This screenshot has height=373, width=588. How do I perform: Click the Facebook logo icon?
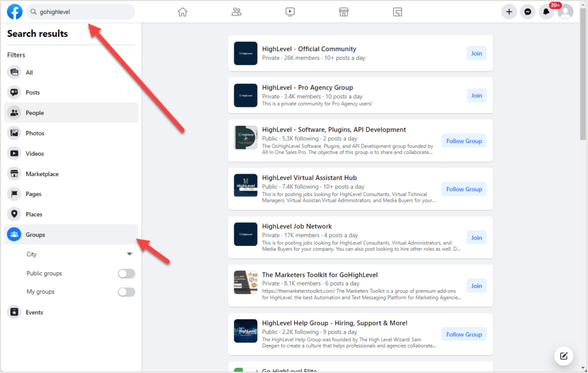click(x=14, y=11)
